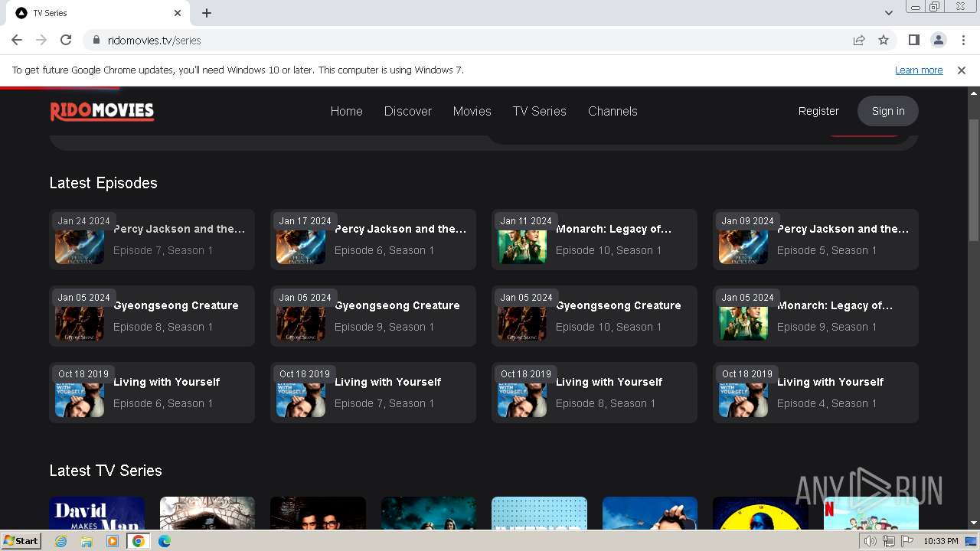Open Chrome three-dot menu
Screen dimensions: 980x551
[963, 40]
